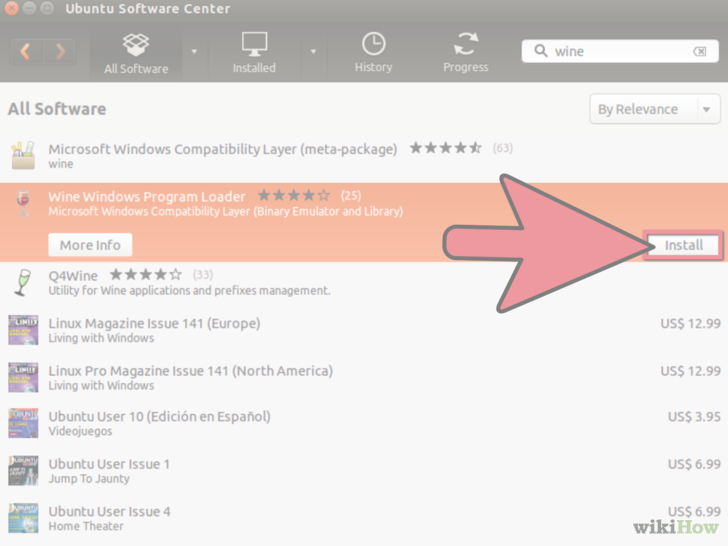Viewport: 728px width, 546px height.
Task: Minimize the Ubuntu Software Center window
Action: tap(29, 8)
